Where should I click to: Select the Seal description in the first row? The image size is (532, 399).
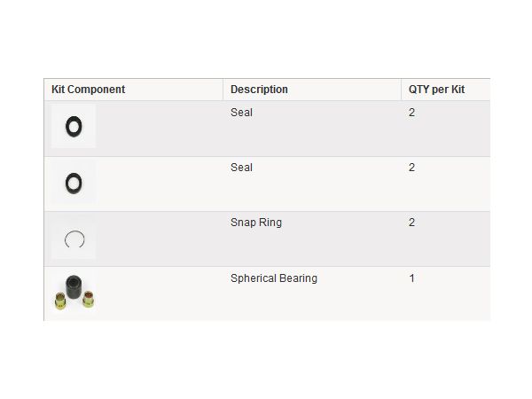tap(241, 113)
